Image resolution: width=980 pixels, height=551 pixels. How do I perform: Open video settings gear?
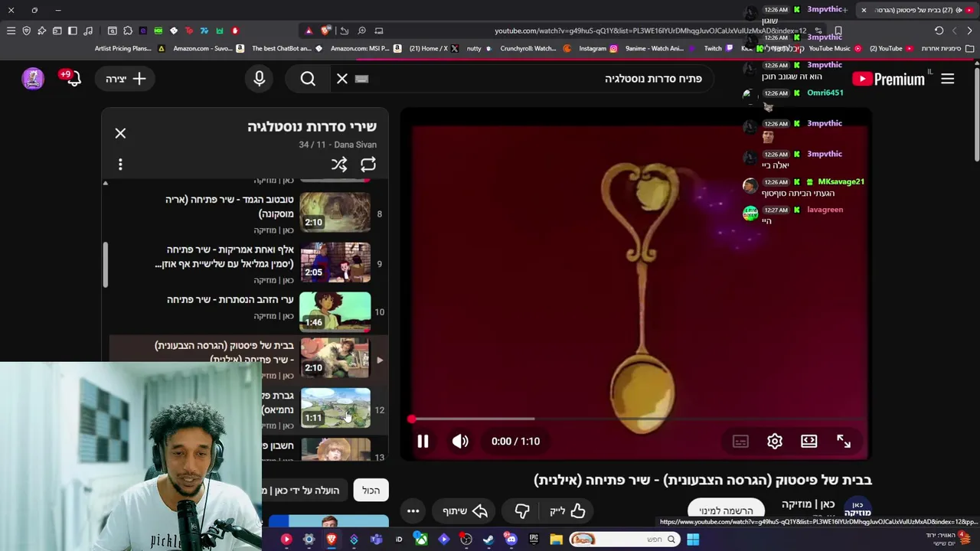click(x=775, y=442)
